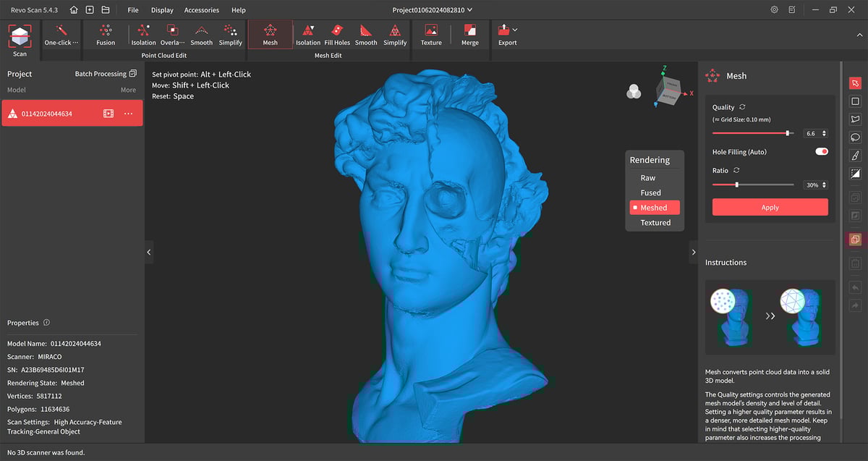
Task: Select lasso selection tool
Action: click(855, 138)
